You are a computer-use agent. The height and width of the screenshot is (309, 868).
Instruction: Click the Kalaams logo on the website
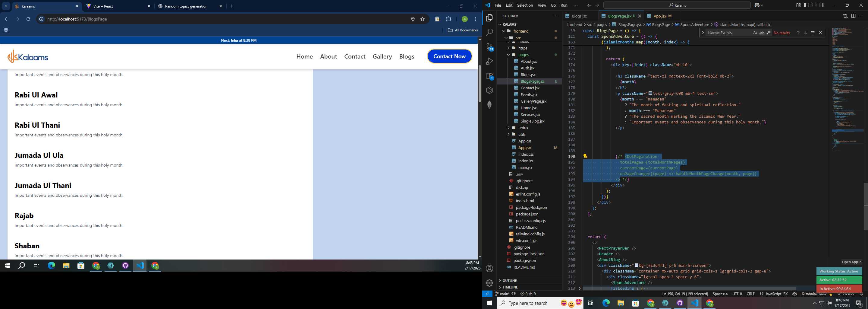click(x=28, y=56)
